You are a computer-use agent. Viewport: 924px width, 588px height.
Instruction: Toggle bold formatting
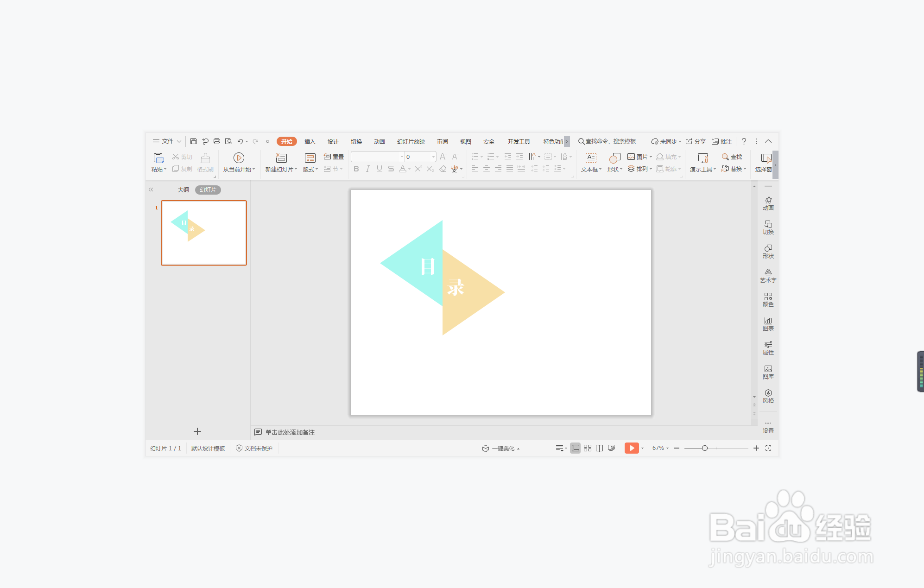click(356, 169)
